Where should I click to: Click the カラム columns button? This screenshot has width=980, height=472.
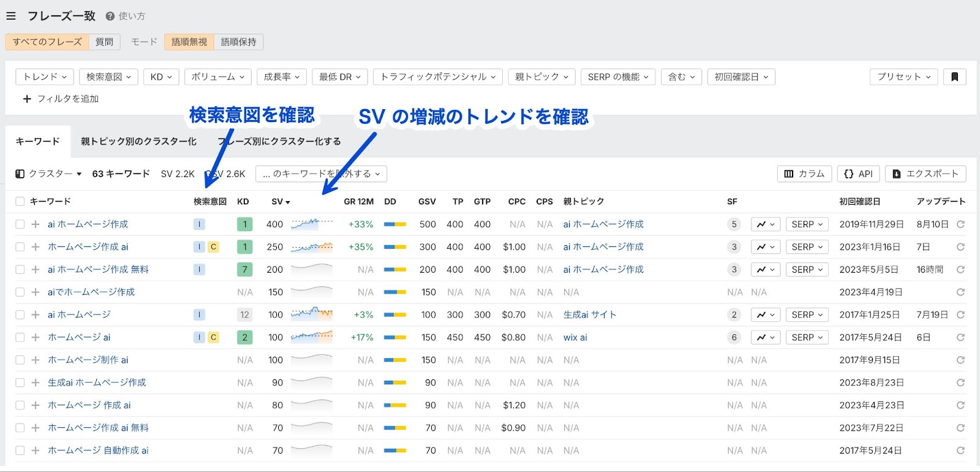click(804, 174)
